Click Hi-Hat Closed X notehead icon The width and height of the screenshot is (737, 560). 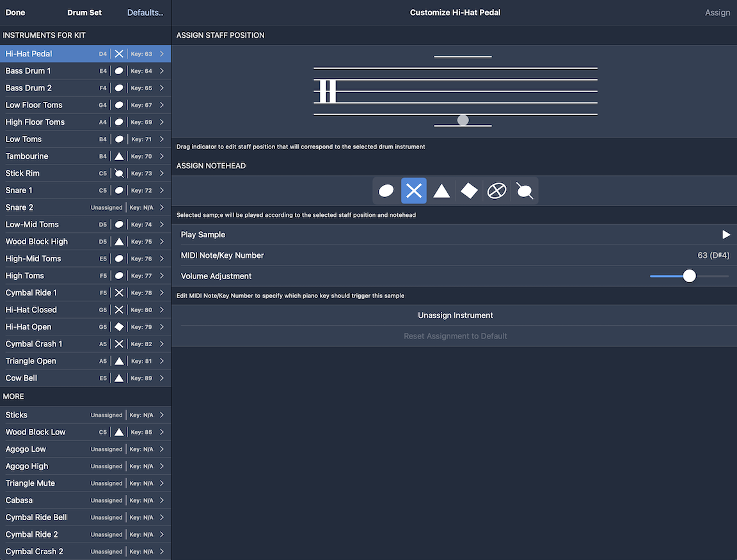point(119,310)
